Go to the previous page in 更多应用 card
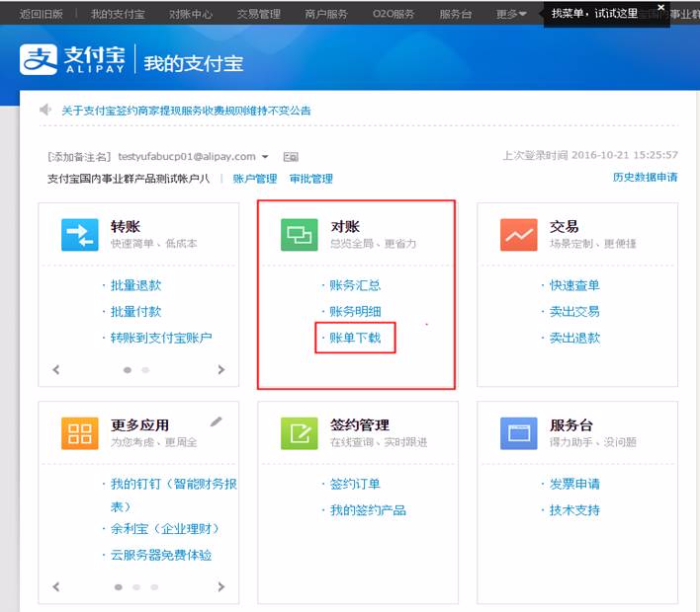This screenshot has height=612, width=700. 56,587
